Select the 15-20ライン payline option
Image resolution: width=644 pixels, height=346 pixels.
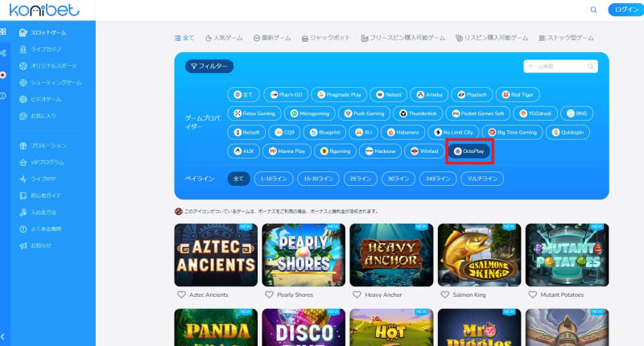pos(318,179)
